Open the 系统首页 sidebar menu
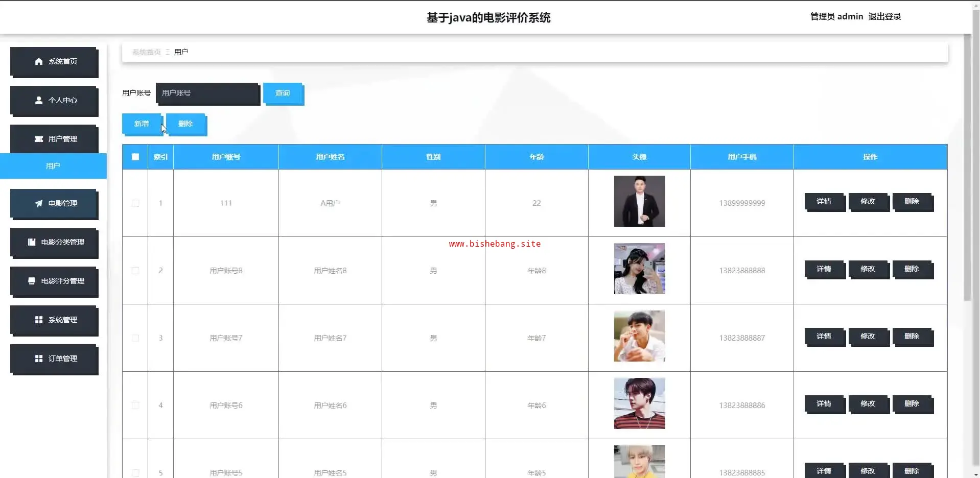980x478 pixels. (x=54, y=62)
